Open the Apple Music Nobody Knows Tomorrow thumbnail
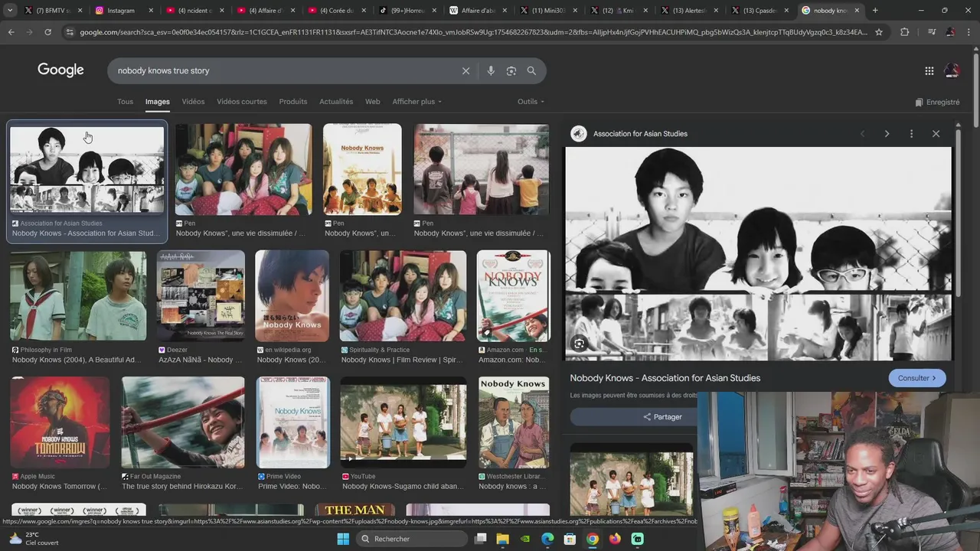The height and width of the screenshot is (551, 980). (x=60, y=422)
